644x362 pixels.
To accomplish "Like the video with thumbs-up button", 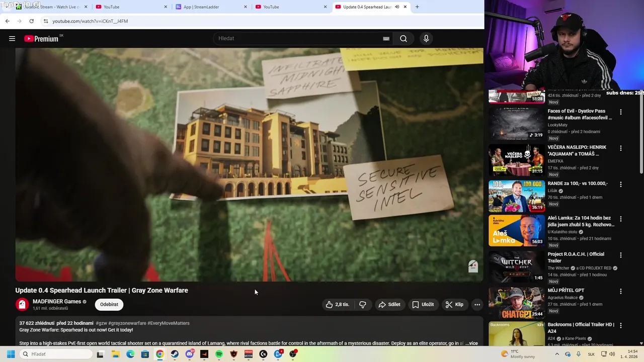I will point(337,304).
